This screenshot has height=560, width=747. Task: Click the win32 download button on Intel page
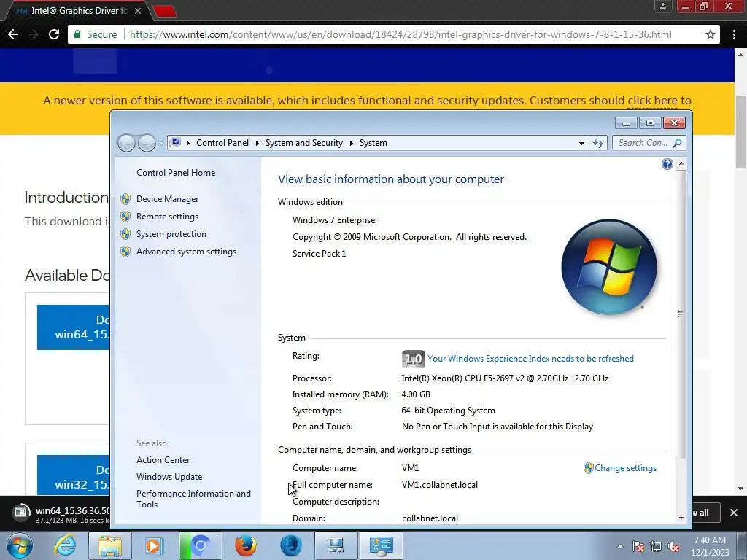[74, 475]
